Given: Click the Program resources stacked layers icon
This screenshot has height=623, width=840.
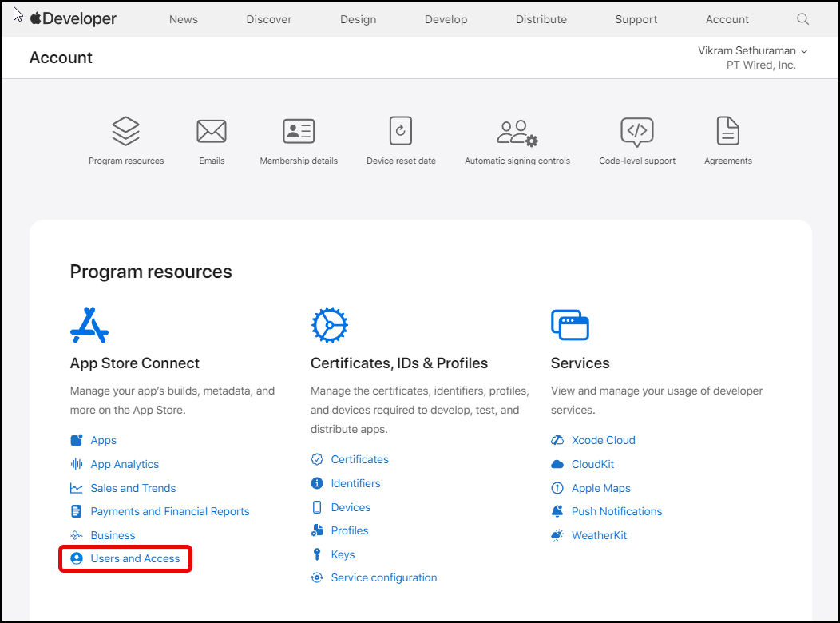Looking at the screenshot, I should (x=126, y=131).
